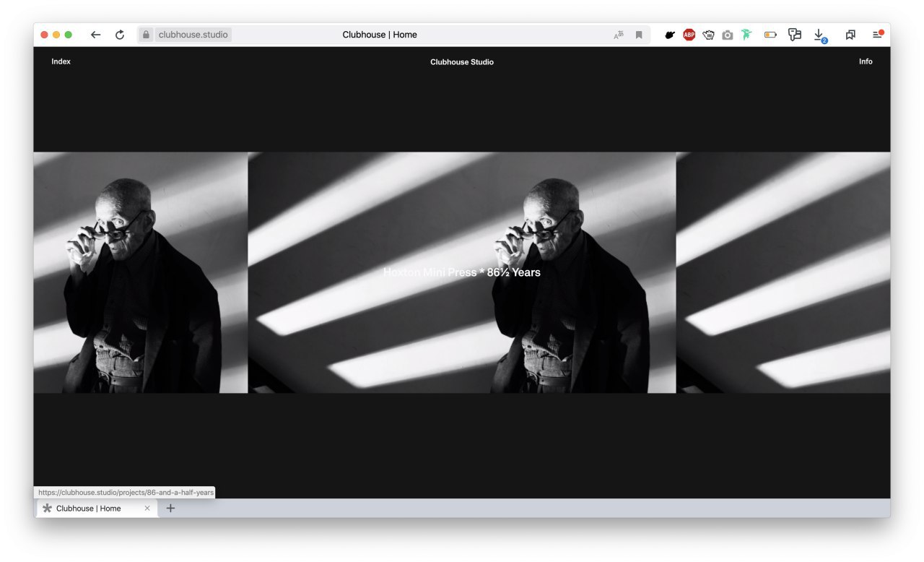924x562 pixels.
Task: Open the Index link
Action: 61,61
